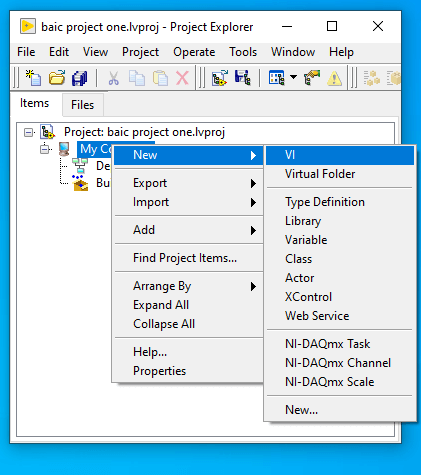Open the View menu
This screenshot has height=475, width=421.
tap(95, 52)
